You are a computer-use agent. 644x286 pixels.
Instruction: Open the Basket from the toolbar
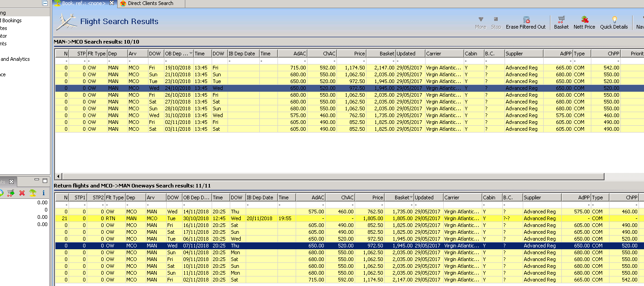pyautogui.click(x=561, y=22)
